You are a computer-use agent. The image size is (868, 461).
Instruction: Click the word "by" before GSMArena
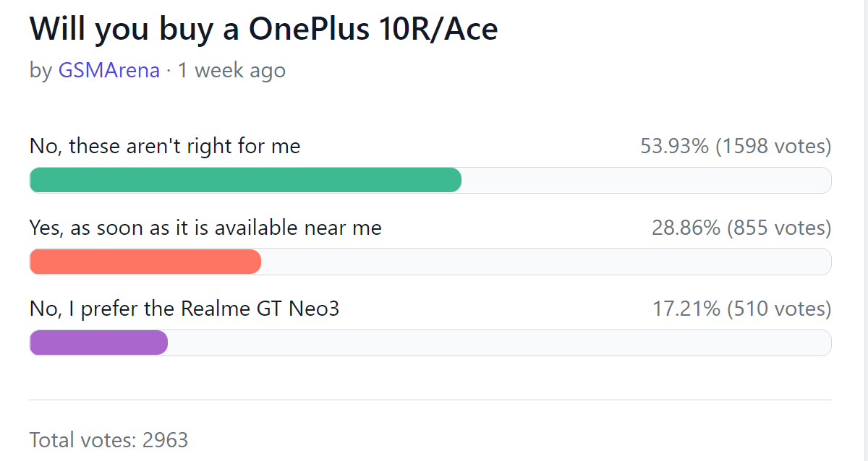click(41, 71)
